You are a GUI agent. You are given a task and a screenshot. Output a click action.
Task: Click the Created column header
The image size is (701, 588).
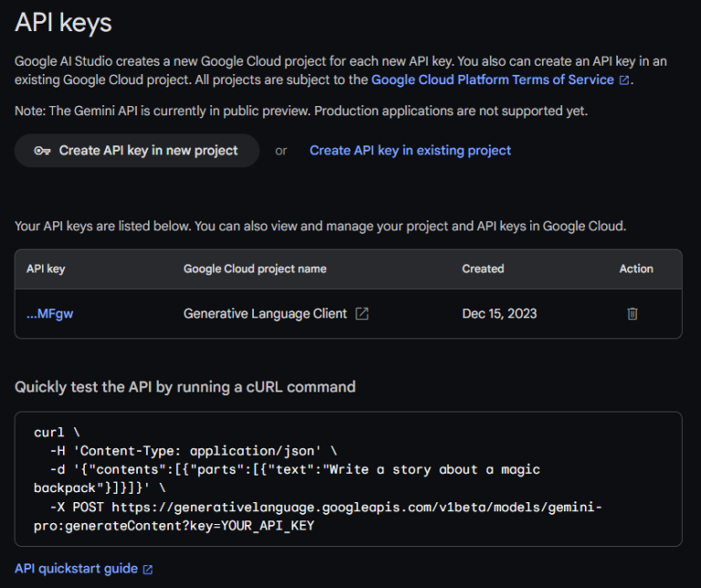(x=483, y=269)
